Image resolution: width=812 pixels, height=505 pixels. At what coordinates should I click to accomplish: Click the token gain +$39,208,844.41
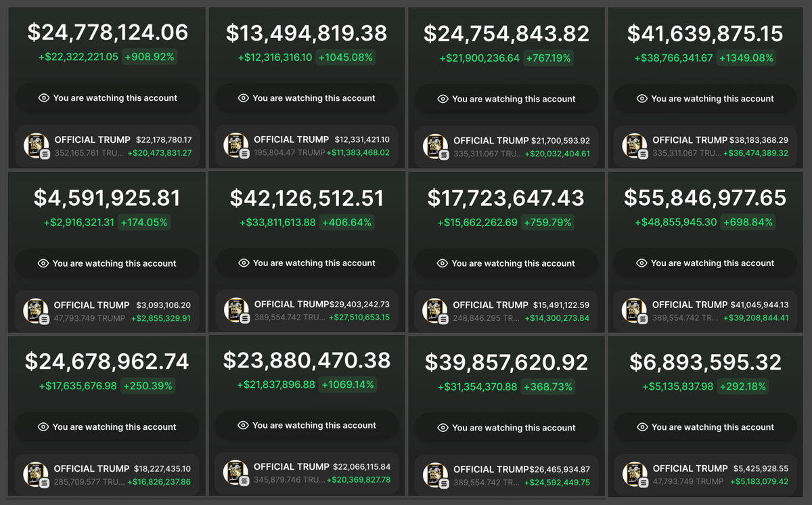[x=756, y=318]
